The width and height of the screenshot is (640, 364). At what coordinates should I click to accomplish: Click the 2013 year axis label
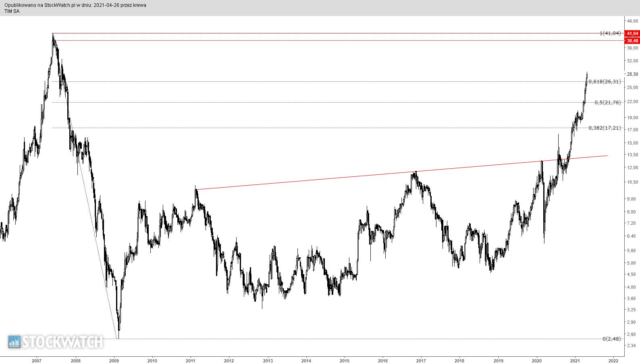point(268,361)
